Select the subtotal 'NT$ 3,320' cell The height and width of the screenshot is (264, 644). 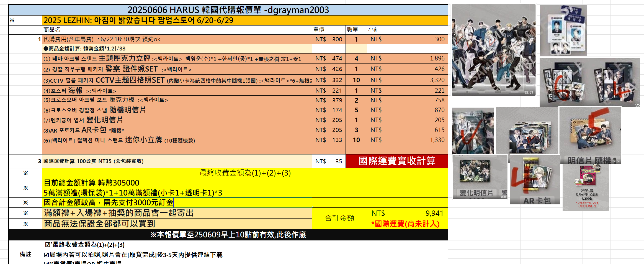408,80
